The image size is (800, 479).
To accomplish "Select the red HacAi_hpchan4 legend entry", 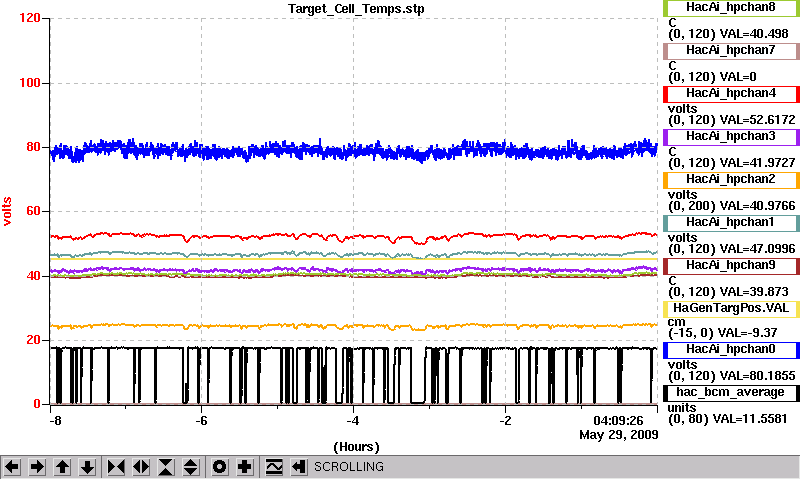I will click(731, 93).
